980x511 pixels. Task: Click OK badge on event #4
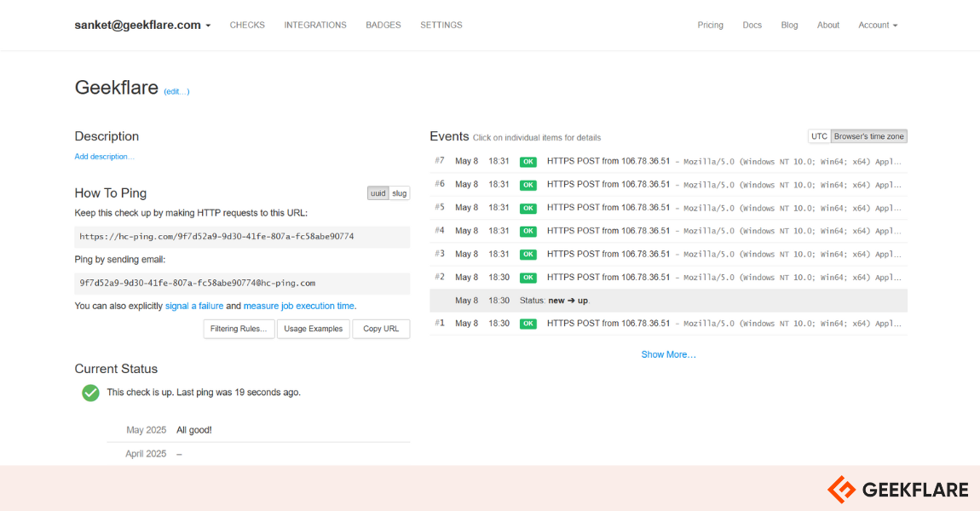click(528, 231)
